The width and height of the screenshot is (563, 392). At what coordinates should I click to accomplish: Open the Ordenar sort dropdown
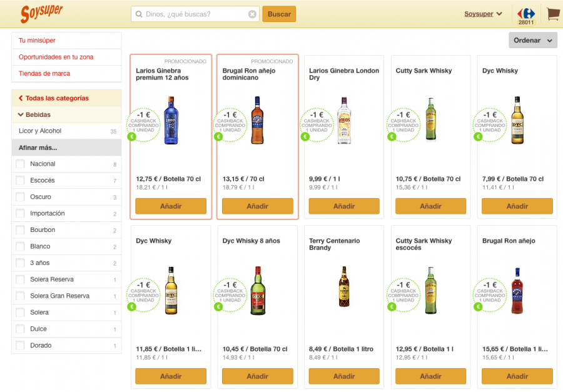pos(533,40)
